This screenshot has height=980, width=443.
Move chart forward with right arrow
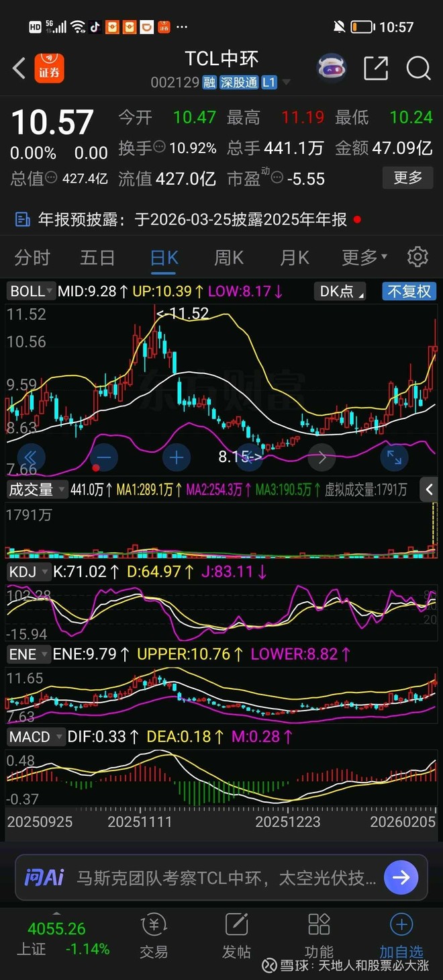tap(322, 458)
